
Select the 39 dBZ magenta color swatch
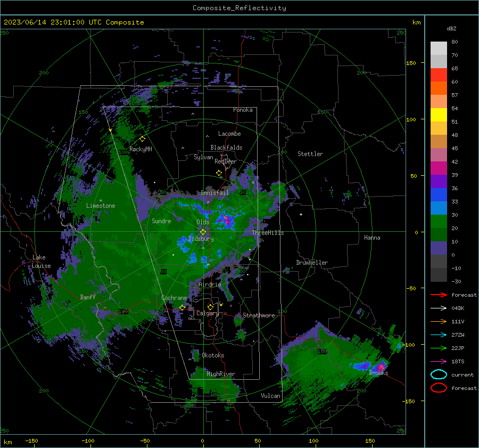pos(439,168)
